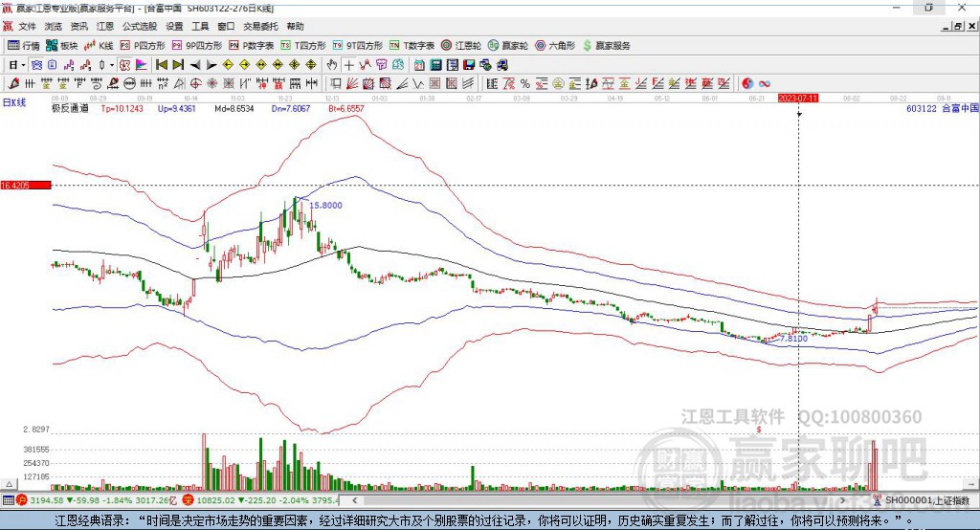
Task: Launch the 江恩轮 Gann wheel
Action: pyautogui.click(x=461, y=46)
